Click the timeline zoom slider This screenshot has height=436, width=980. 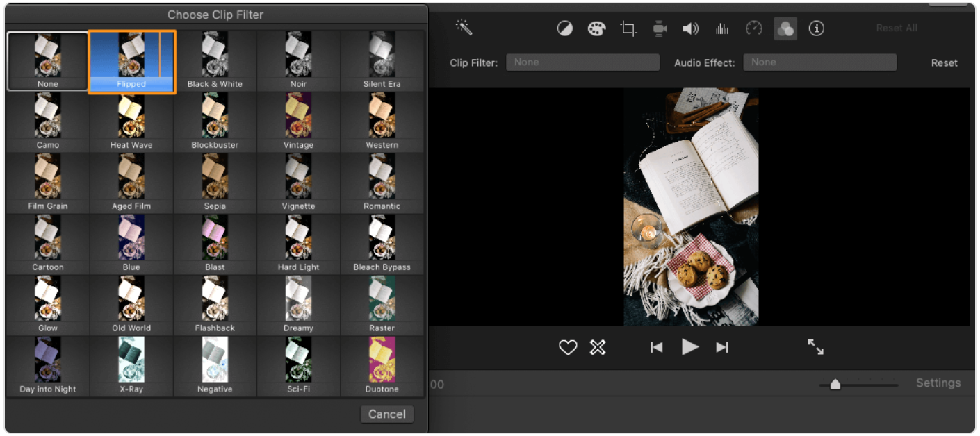coord(835,385)
